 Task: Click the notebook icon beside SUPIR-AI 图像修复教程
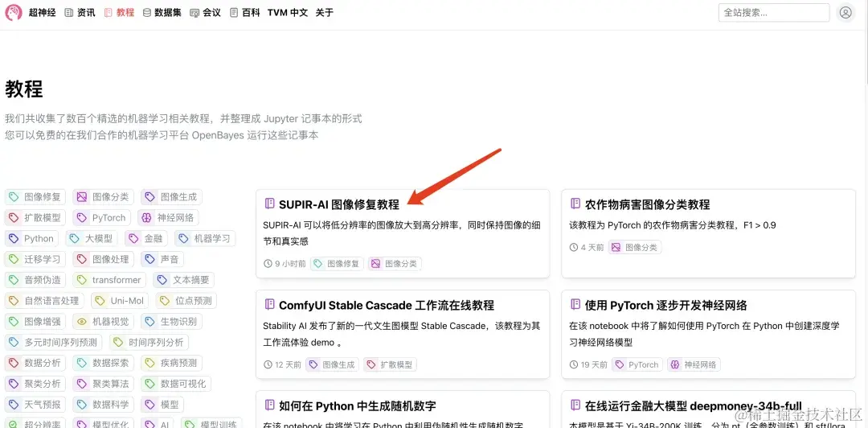coord(269,204)
